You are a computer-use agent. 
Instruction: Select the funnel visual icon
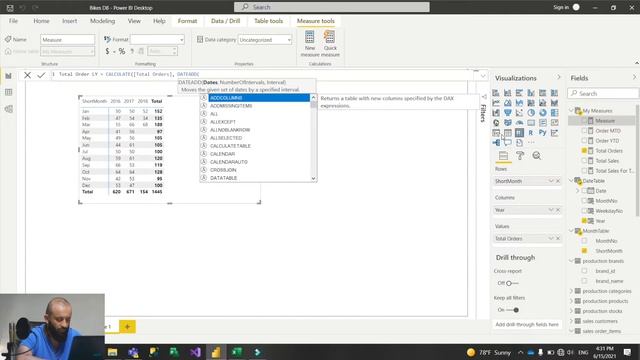coord(507,113)
